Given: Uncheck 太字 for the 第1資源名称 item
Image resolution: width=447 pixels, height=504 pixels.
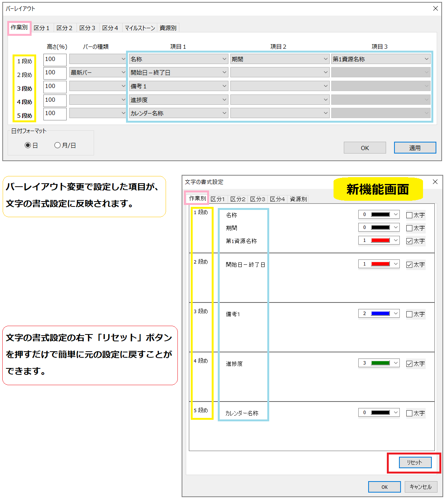Looking at the screenshot, I should pyautogui.click(x=409, y=241).
